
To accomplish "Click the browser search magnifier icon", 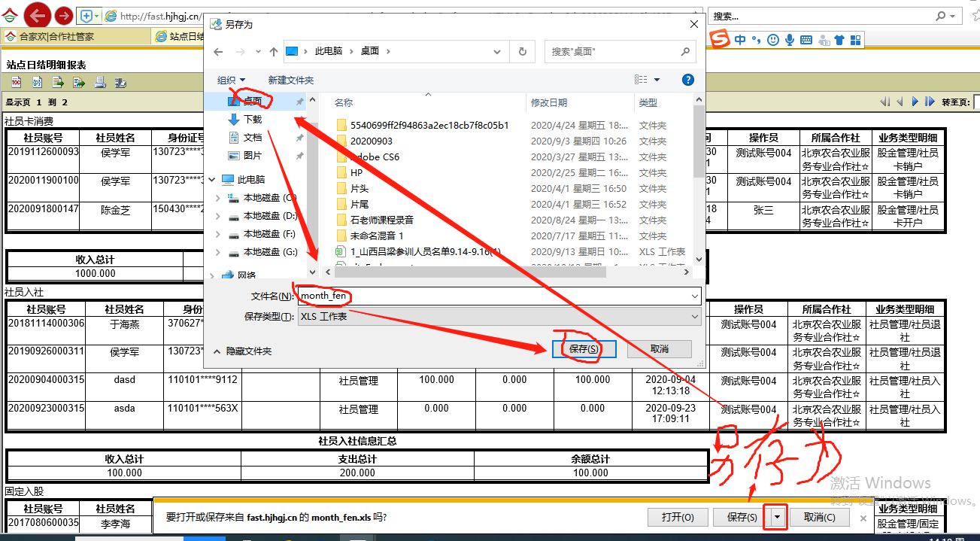I will pyautogui.click(x=941, y=16).
